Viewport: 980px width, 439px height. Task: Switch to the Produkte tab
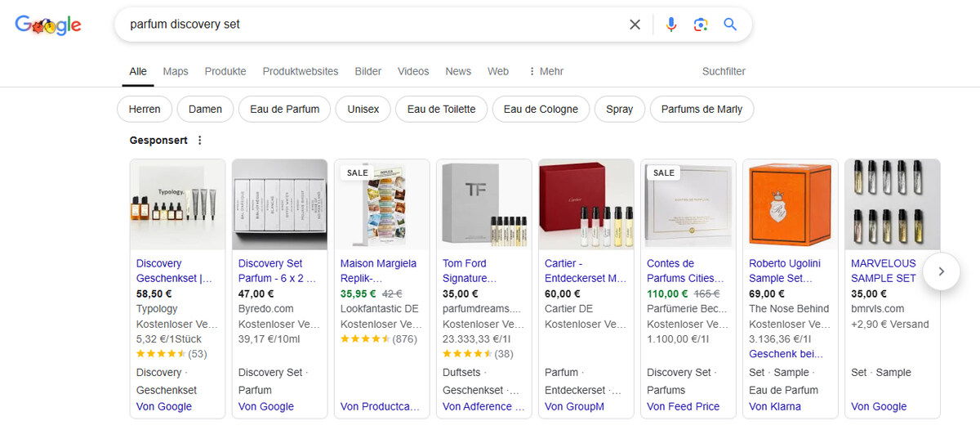tap(225, 71)
